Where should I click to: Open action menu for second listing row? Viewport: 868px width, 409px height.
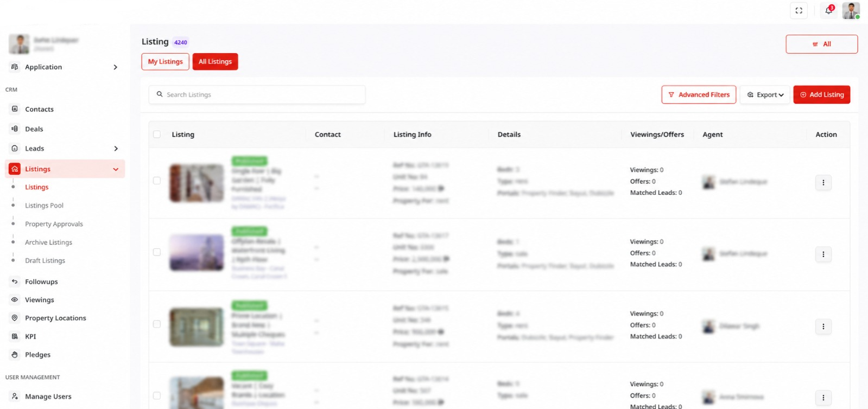click(x=823, y=254)
